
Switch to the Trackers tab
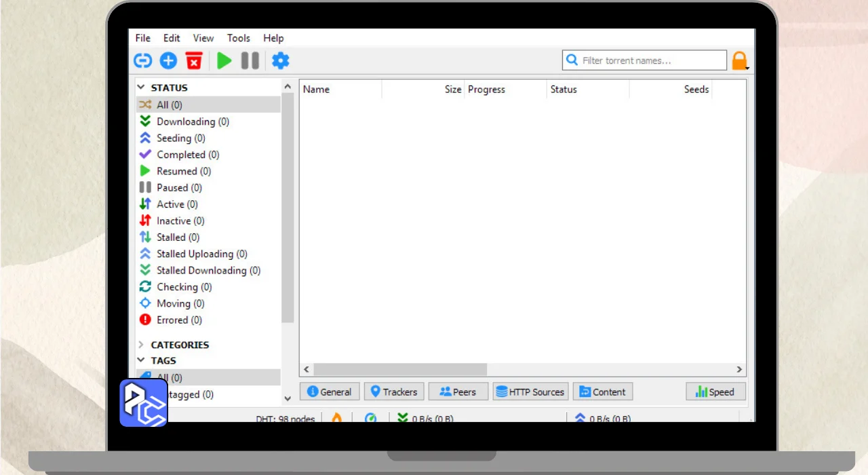coord(393,392)
